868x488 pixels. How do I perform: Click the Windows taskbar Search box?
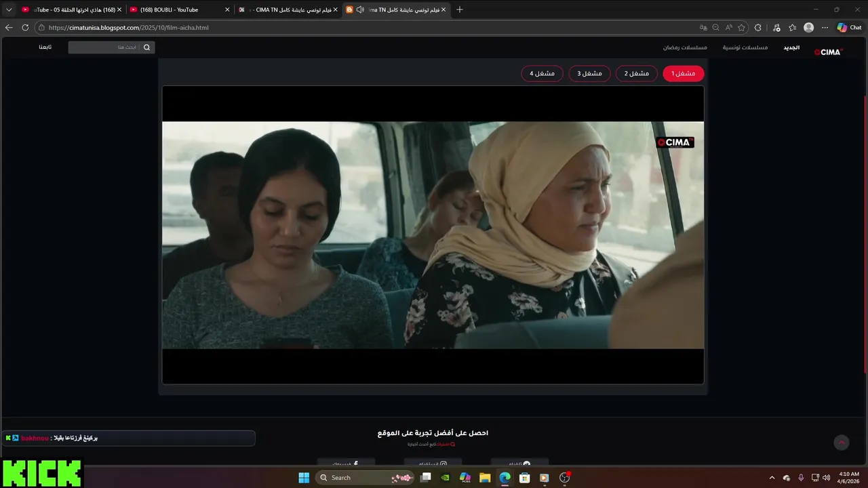(x=365, y=477)
